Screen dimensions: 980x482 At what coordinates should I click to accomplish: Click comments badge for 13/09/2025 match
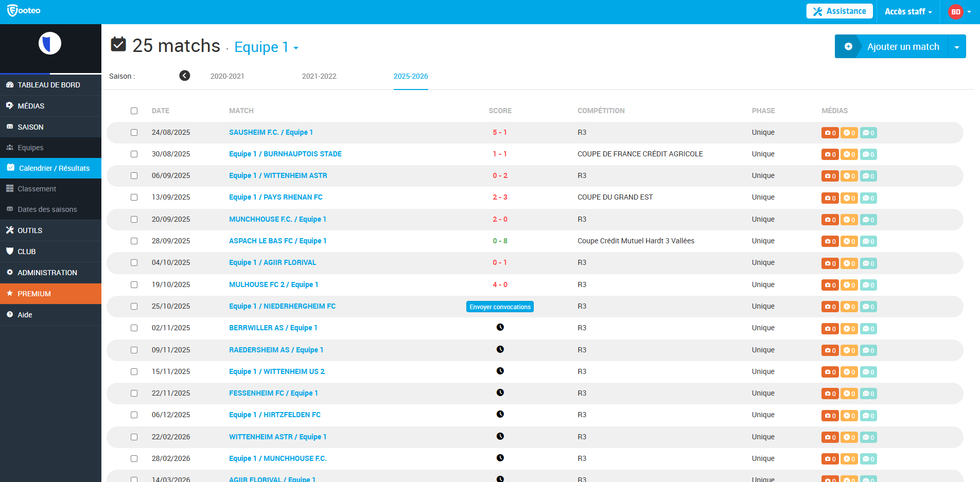coord(868,198)
